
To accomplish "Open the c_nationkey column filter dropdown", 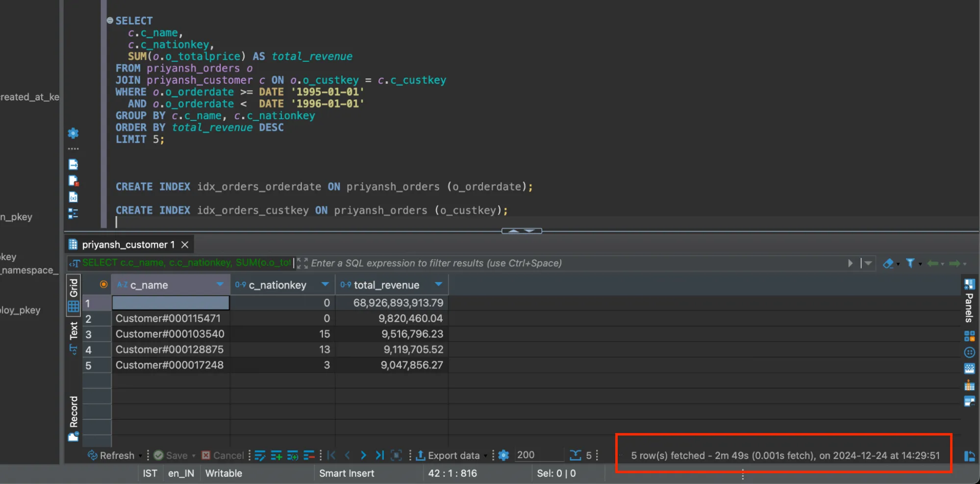I will (x=325, y=285).
